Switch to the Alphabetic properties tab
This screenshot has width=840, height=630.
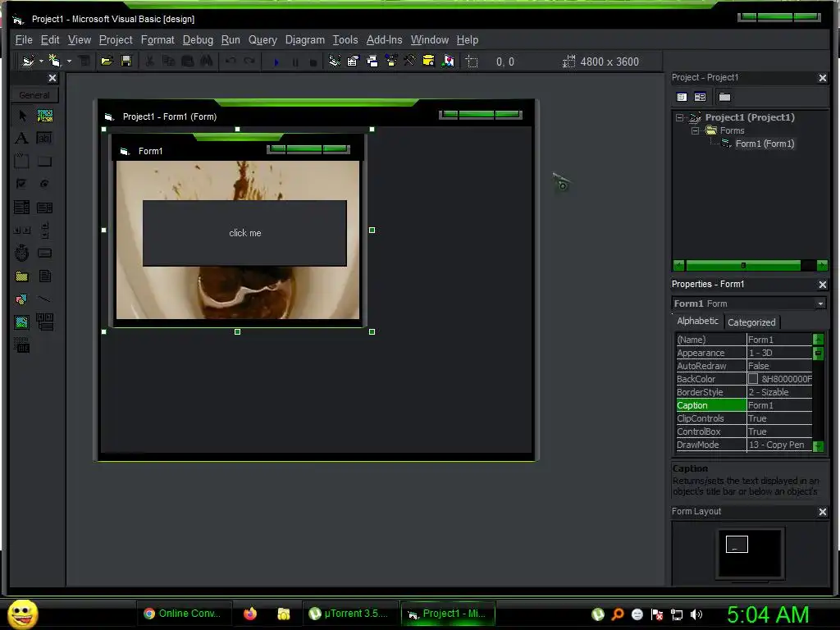coord(697,321)
